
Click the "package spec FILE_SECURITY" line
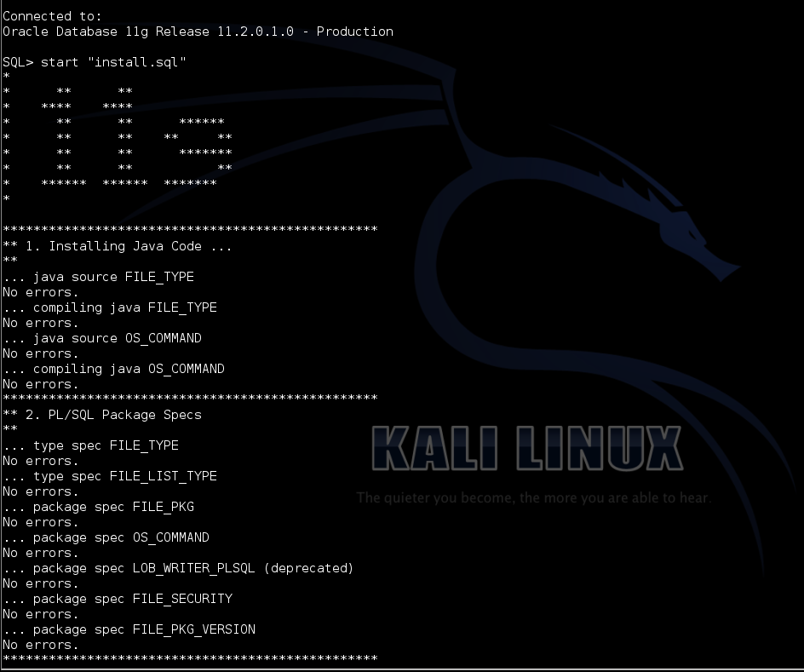click(x=118, y=599)
